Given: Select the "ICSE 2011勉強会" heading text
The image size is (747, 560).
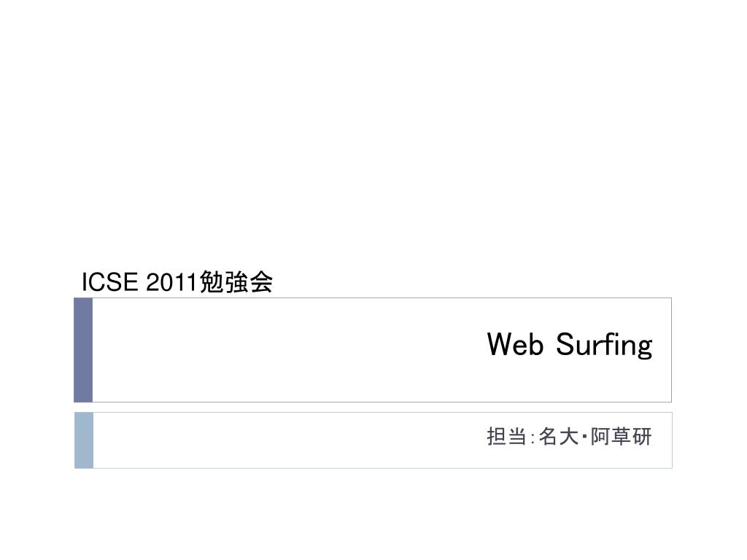Looking at the screenshot, I should click(x=177, y=282).
